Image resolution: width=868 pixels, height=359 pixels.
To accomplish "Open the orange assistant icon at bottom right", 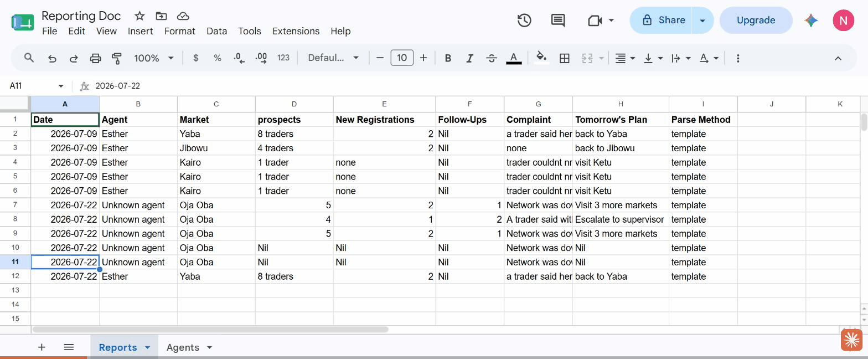I will click(x=852, y=340).
